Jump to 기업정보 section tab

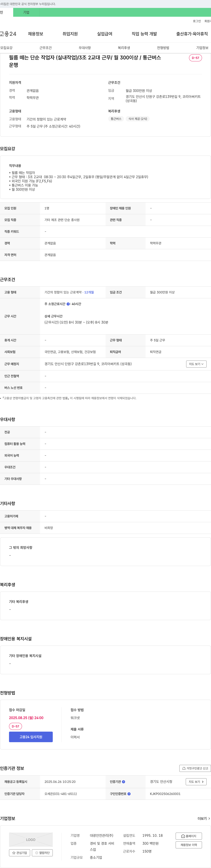202,48
